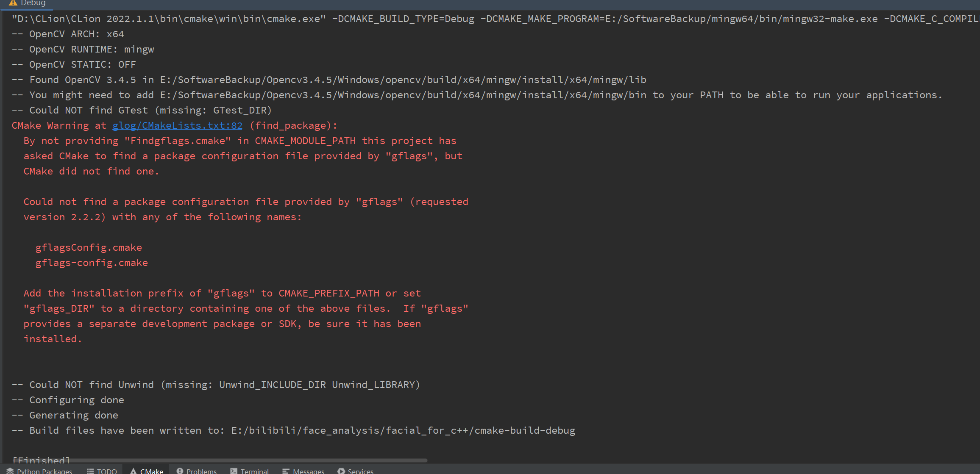The width and height of the screenshot is (980, 474).
Task: Click the Services run icon
Action: click(341, 471)
